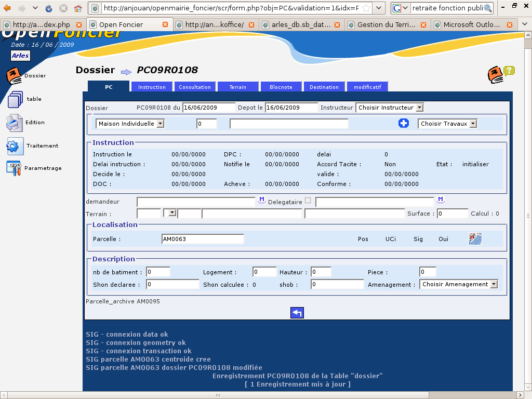Click the Logement input field
Image resolution: width=532 pixels, height=399 pixels.
264,272
